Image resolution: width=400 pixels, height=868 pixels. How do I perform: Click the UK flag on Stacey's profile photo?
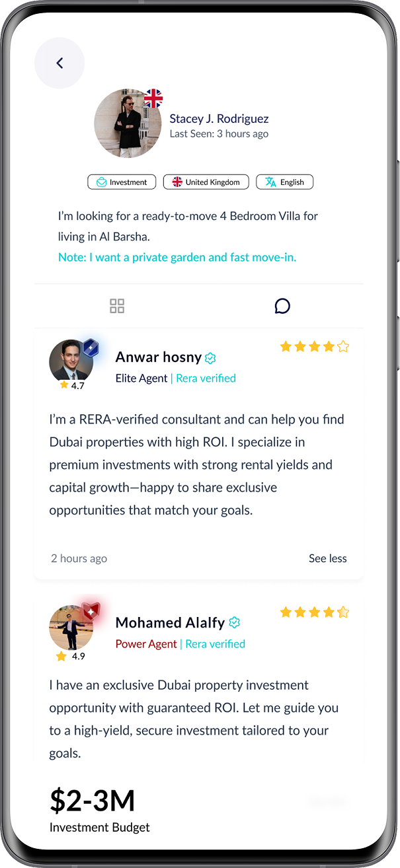pos(153,98)
